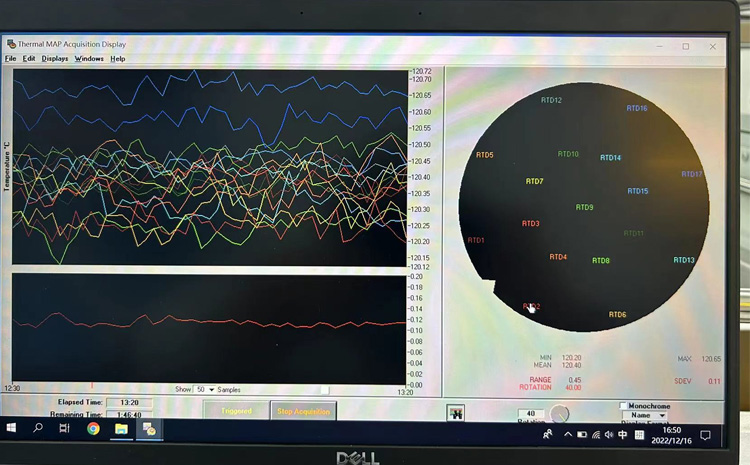This screenshot has width=750, height=465.
Task: Open the Wi-Fi network tray icon
Action: pyautogui.click(x=596, y=435)
